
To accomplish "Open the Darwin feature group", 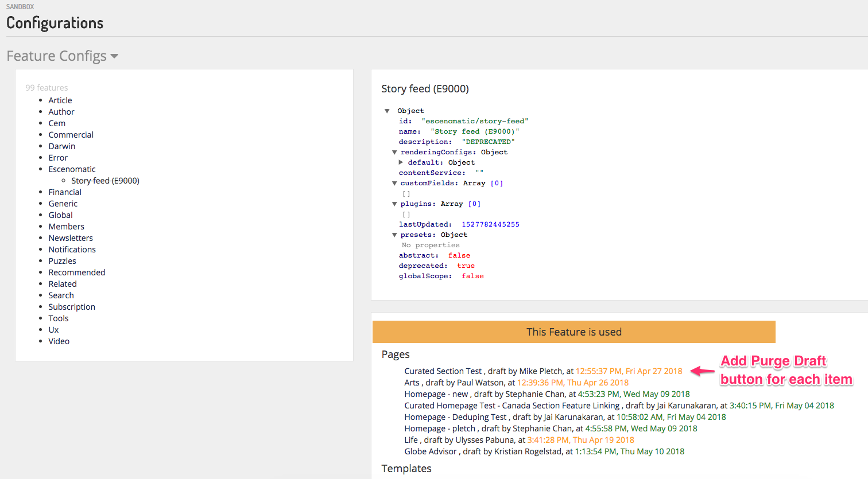I will (x=62, y=146).
